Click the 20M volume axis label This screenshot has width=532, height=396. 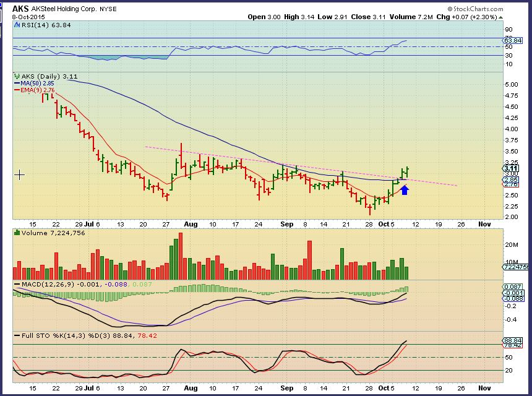[512, 244]
